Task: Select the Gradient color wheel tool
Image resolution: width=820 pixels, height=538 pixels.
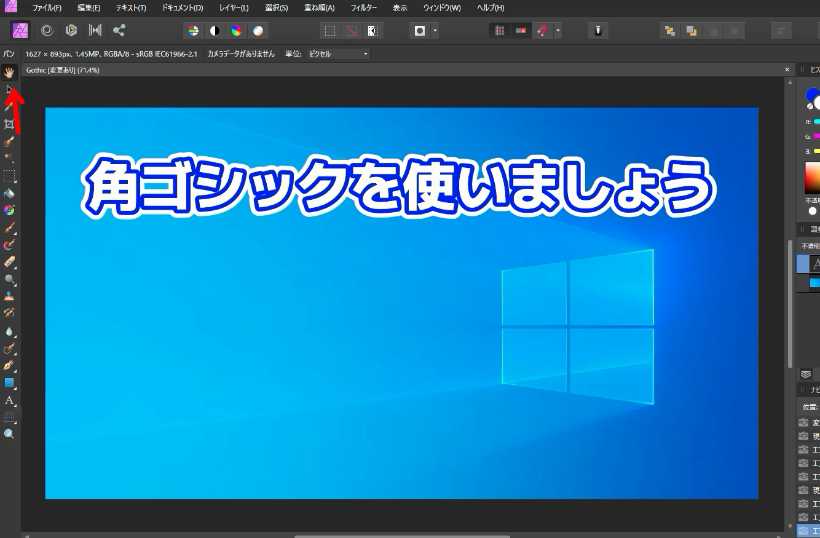Action: tap(9, 210)
